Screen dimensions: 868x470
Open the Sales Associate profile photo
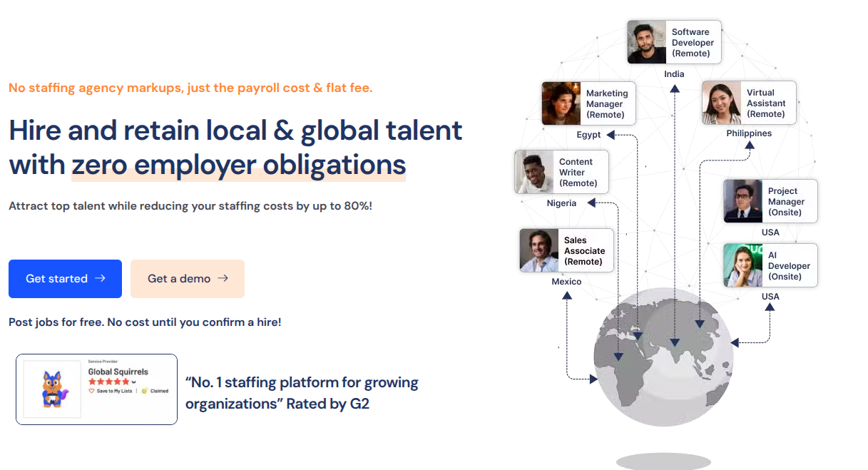tap(539, 250)
